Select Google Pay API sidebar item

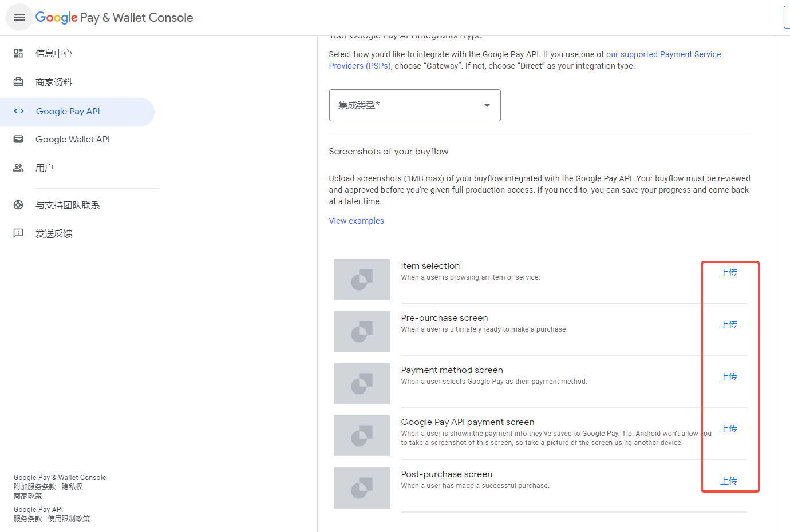(x=77, y=112)
